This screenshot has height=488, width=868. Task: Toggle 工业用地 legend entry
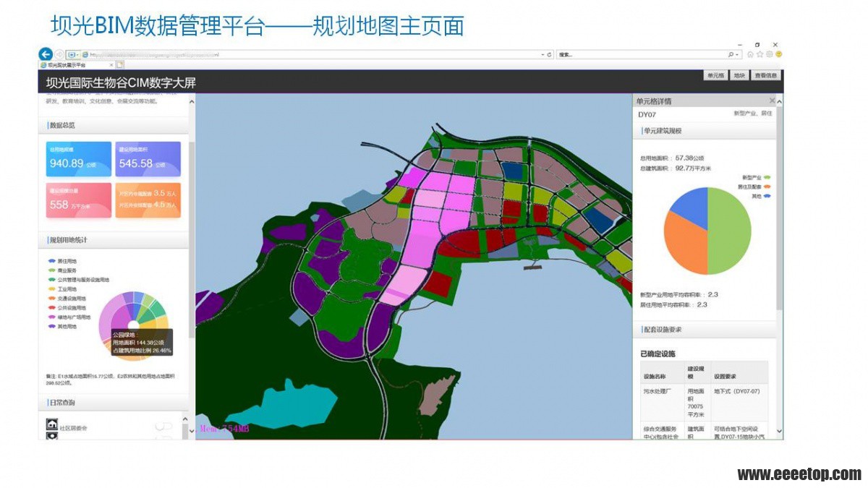pyautogui.click(x=62, y=289)
